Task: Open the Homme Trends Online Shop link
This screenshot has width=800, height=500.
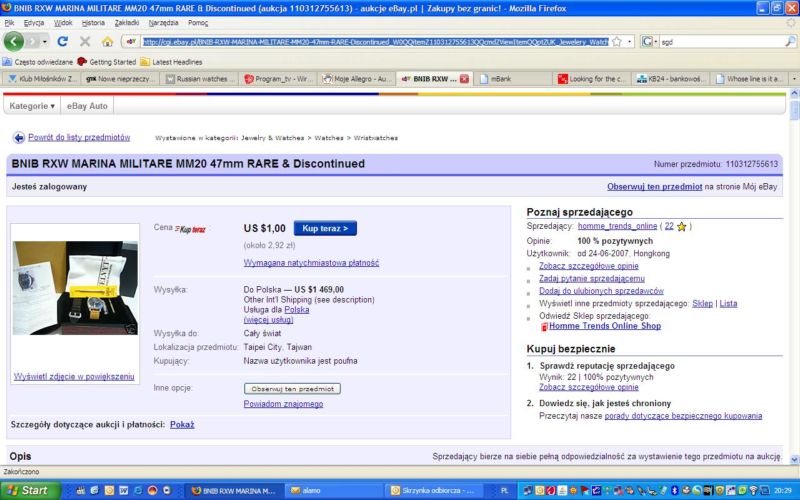Action: click(x=605, y=326)
